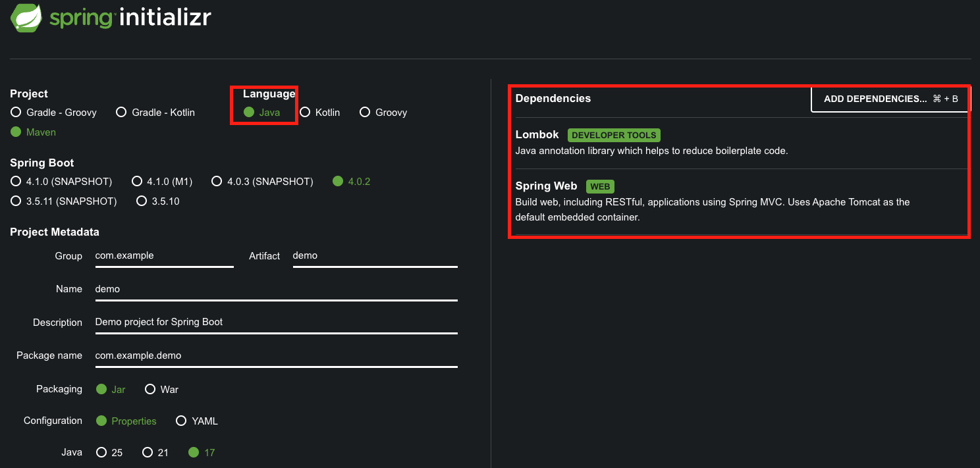Select Gradle - Kotlin project option
This screenshot has height=468, width=980.
point(121,113)
